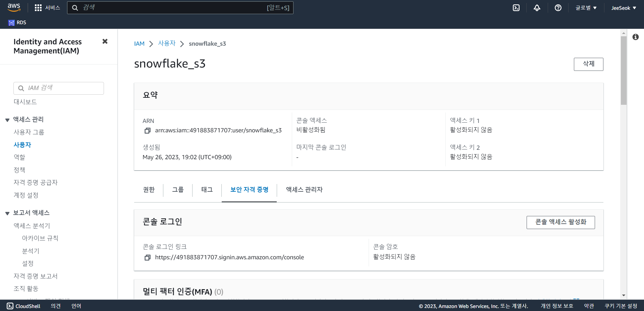Open 의견 in footer
Viewport: 644px width, 311px height.
56,306
